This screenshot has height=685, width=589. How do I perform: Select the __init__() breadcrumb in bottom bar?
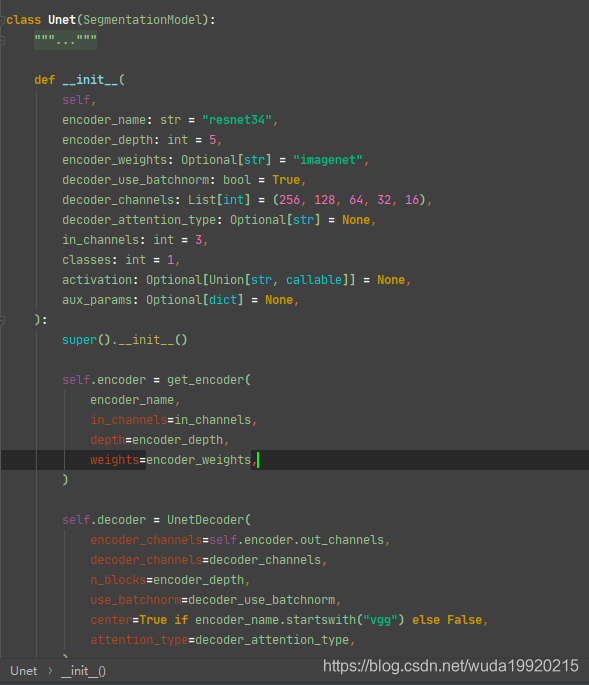pyautogui.click(x=83, y=671)
